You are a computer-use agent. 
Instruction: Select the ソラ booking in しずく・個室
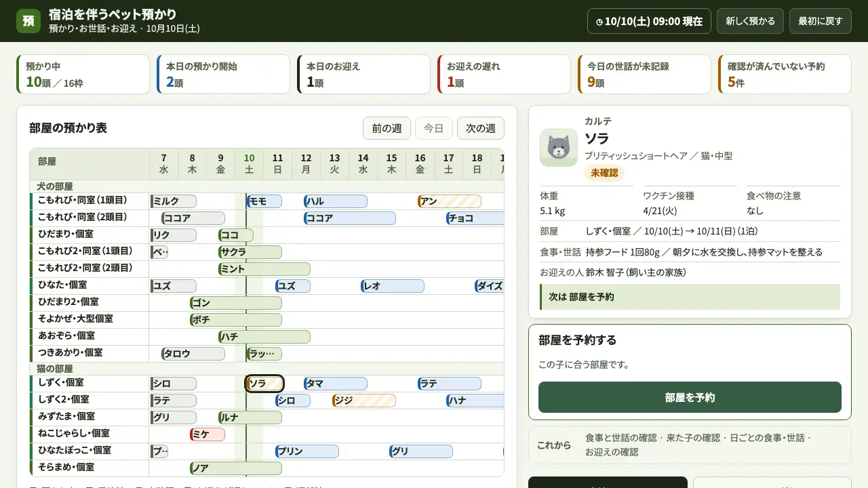pyautogui.click(x=264, y=384)
